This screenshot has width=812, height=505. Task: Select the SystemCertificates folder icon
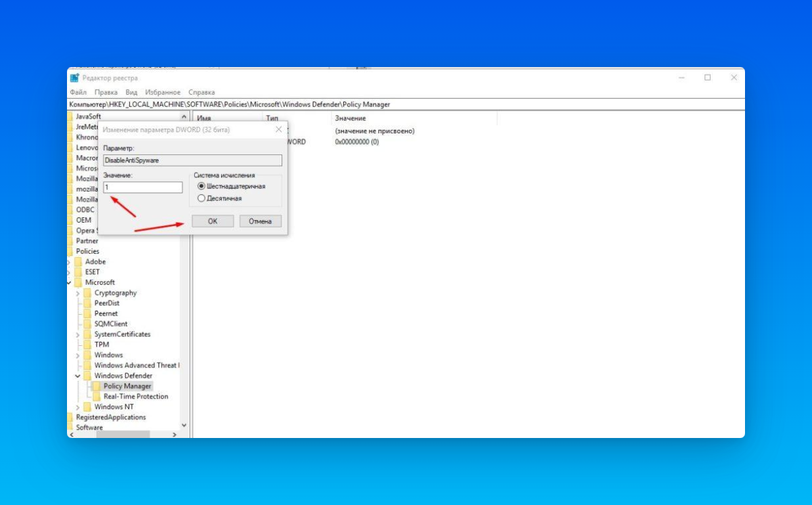(88, 334)
